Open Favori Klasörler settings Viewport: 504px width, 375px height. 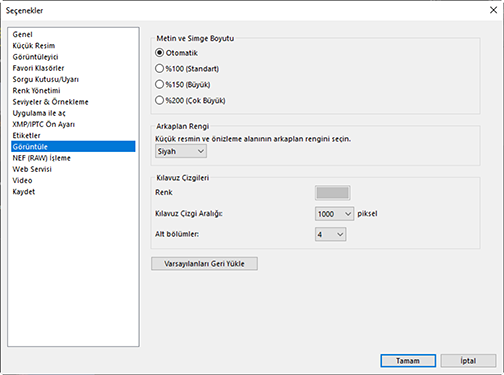(x=73, y=68)
